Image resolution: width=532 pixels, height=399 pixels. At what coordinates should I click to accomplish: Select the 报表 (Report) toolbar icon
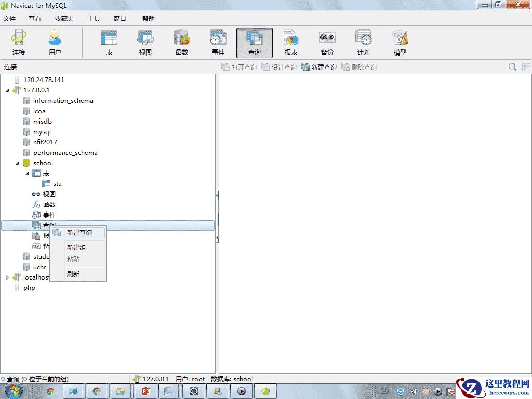coord(291,43)
